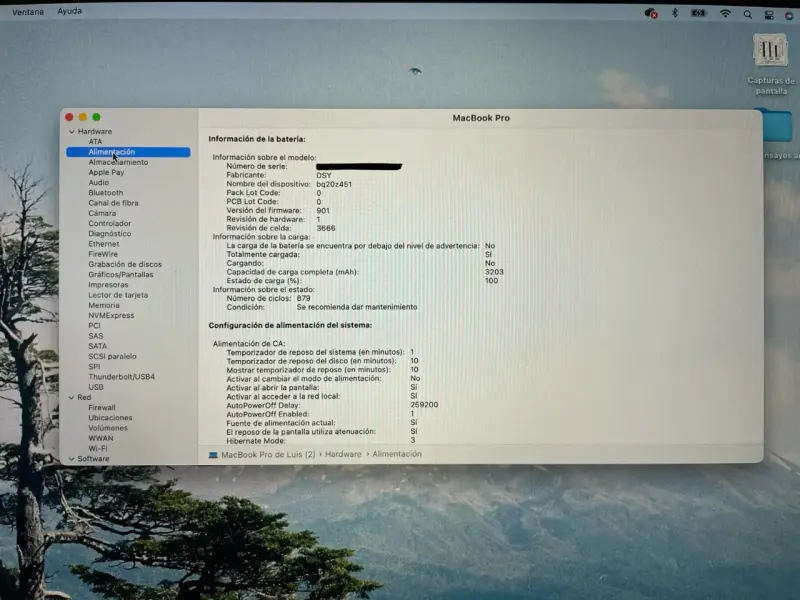Select ATA in sidebar
Viewport: 800px width, 600px height.
[95, 141]
